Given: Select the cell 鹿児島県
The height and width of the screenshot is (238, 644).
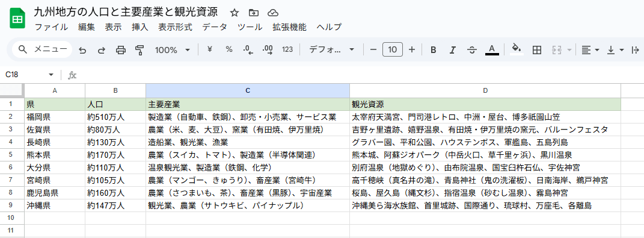Looking at the screenshot, I should tap(55, 193).
